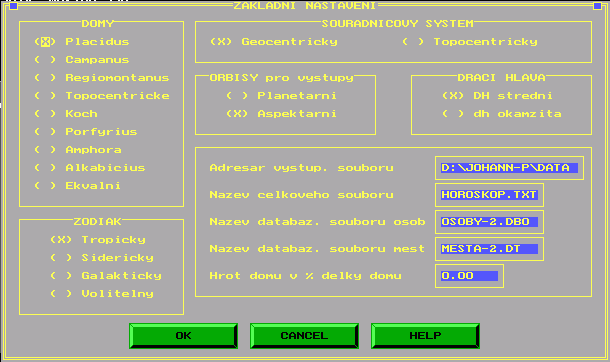This screenshot has height=362, width=610.
Task: Choose Planetarni orbs for outputs
Action: coord(281,95)
